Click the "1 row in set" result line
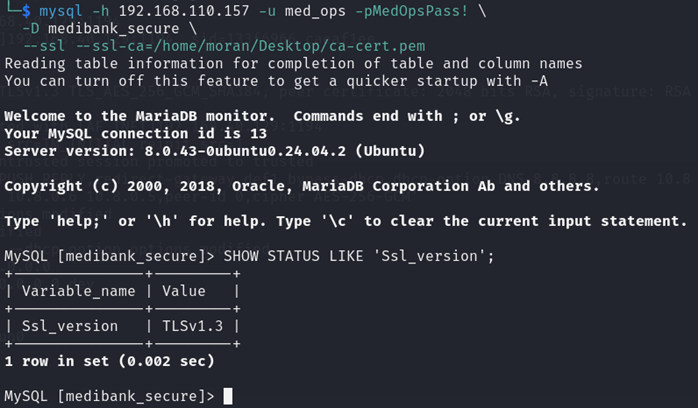The width and height of the screenshot is (698, 408). pos(109,360)
